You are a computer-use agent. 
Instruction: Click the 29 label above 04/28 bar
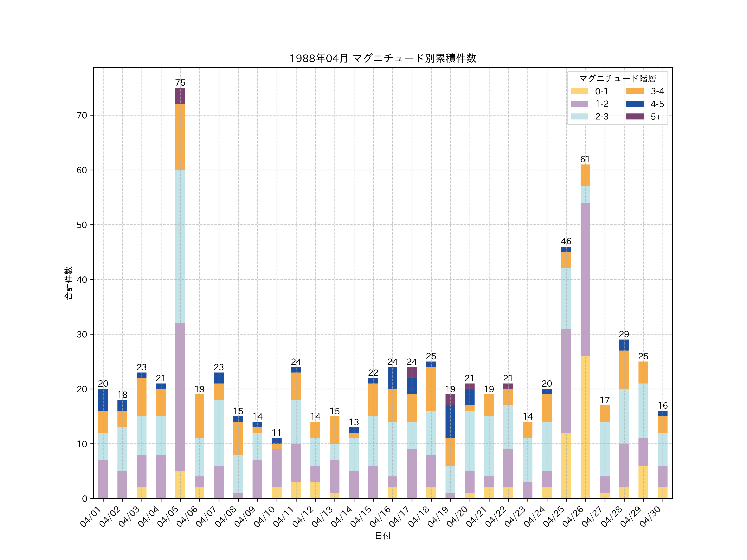(624, 334)
